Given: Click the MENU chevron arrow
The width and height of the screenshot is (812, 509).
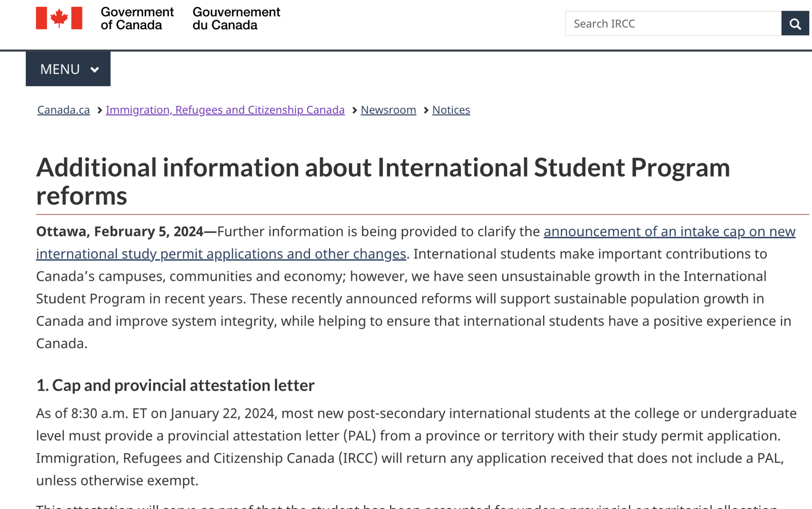Looking at the screenshot, I should [x=95, y=69].
